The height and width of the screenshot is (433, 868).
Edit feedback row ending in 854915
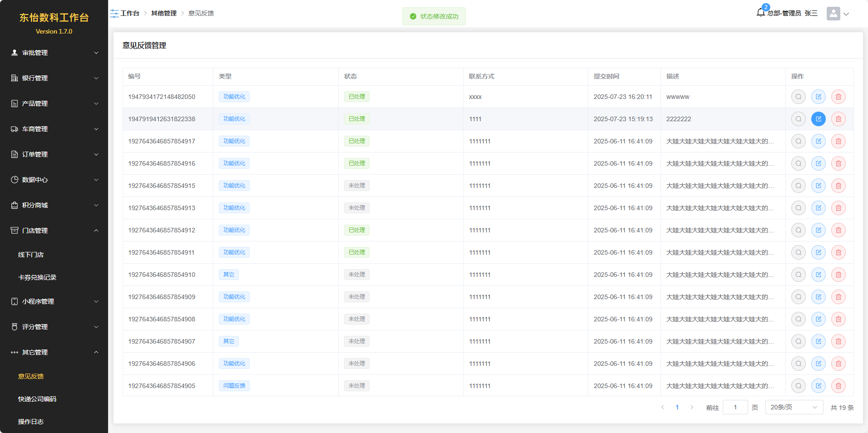click(x=818, y=186)
